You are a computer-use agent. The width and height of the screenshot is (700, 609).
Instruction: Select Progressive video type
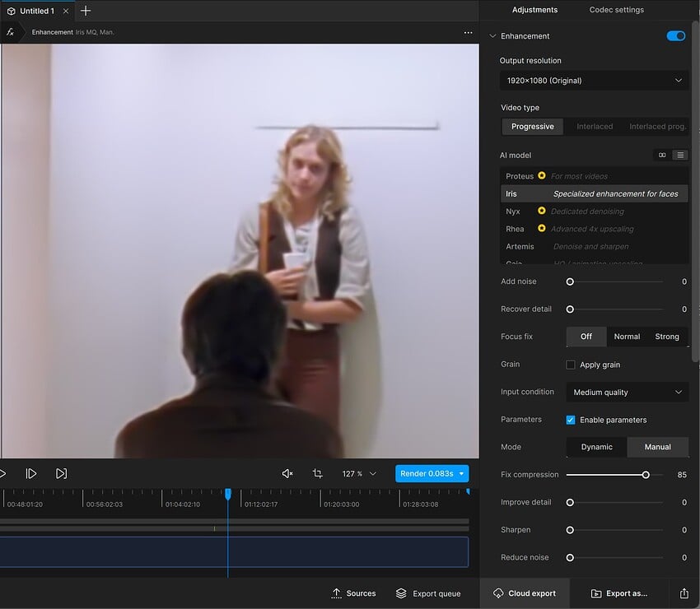[x=532, y=127]
